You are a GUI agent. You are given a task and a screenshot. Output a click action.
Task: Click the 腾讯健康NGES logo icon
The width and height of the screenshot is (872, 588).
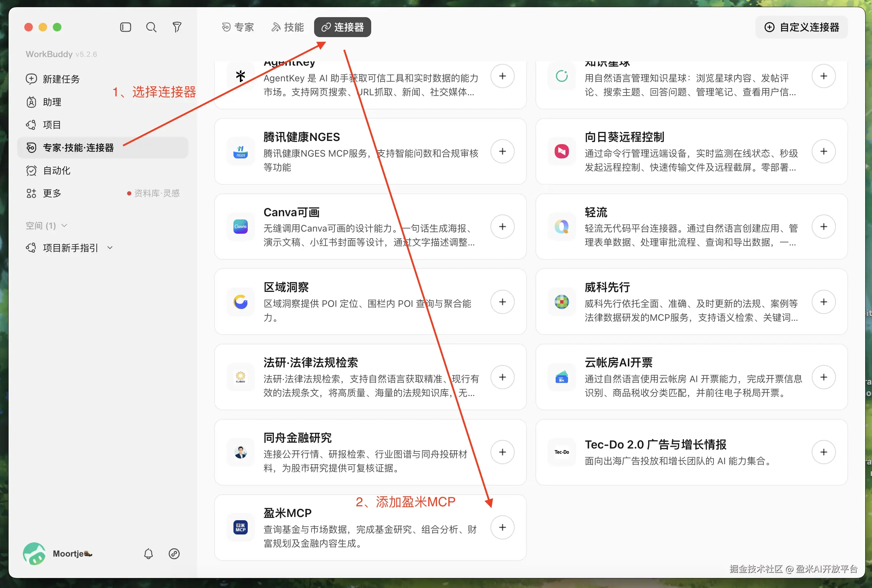tap(241, 152)
